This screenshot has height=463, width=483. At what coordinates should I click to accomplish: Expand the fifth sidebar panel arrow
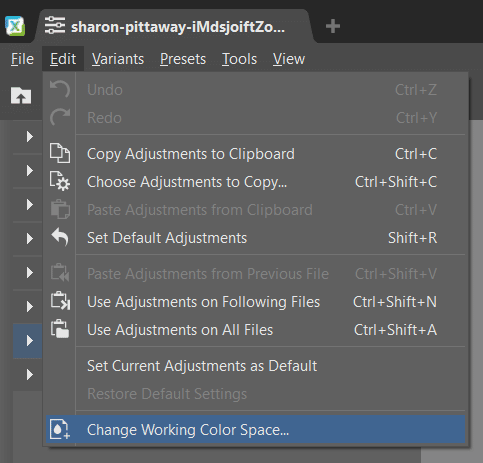[x=30, y=272]
